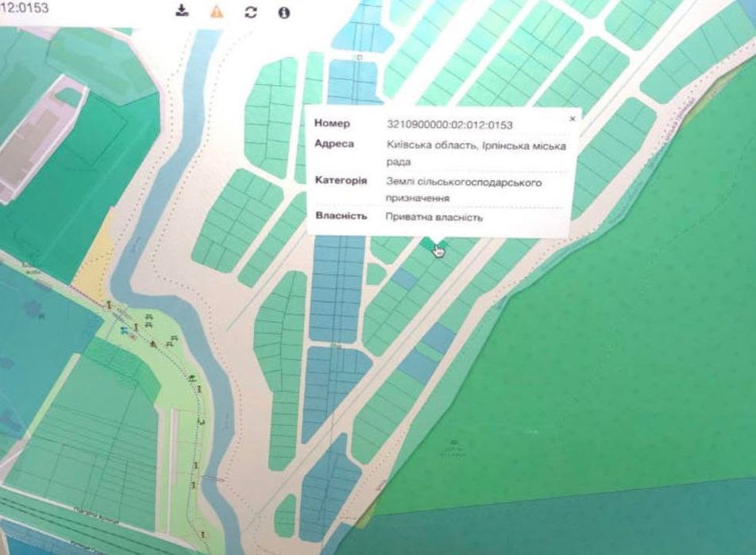Screen dimensions: 756x555
Task: Click the info circle icon
Action: pos(284,12)
